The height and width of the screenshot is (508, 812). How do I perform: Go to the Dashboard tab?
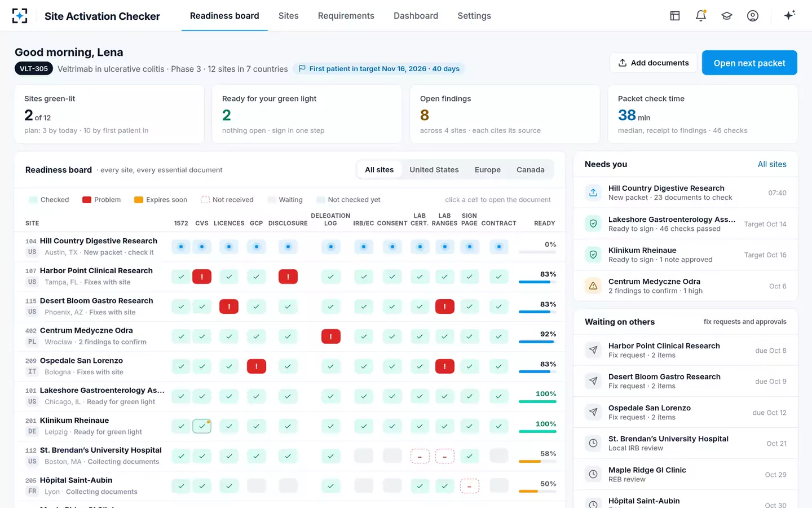pyautogui.click(x=416, y=16)
